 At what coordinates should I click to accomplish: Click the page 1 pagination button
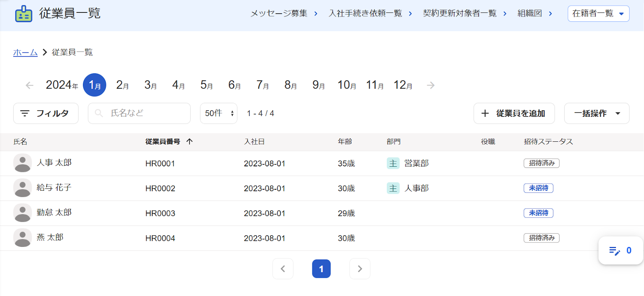[321, 269]
